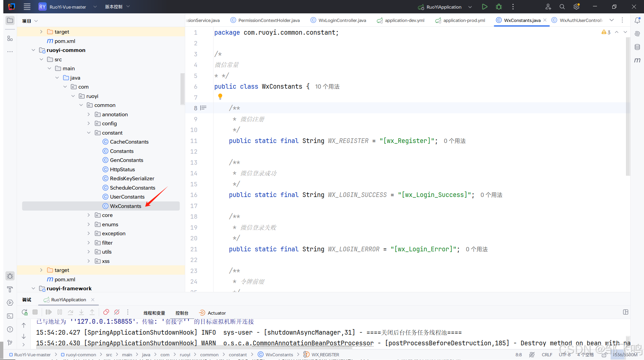Open run configuration dropdown arrow

tap(470, 7)
